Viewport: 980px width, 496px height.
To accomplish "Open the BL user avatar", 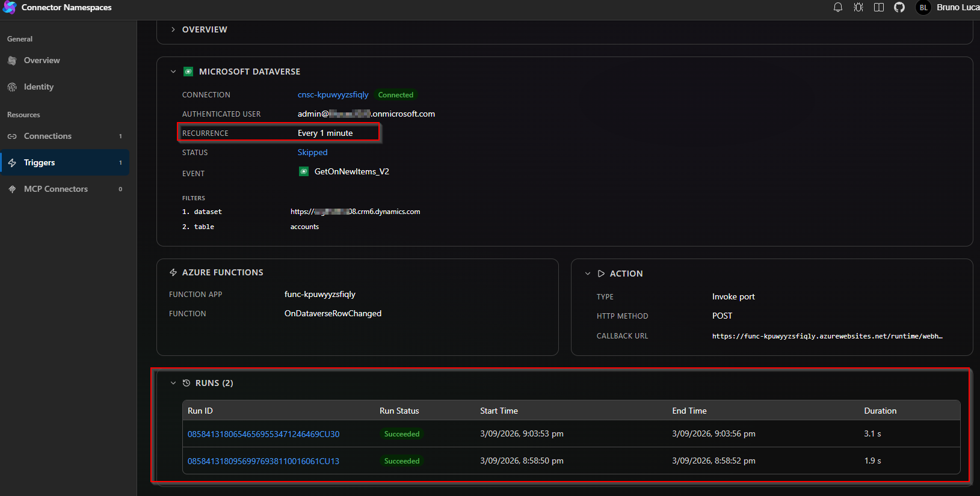I will [x=923, y=7].
